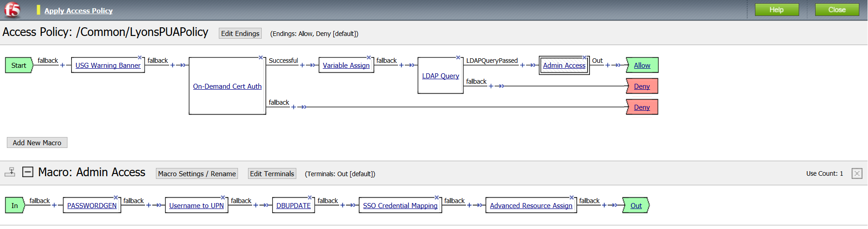Click the Start node
Screen dimensions: 868x229
click(x=19, y=66)
